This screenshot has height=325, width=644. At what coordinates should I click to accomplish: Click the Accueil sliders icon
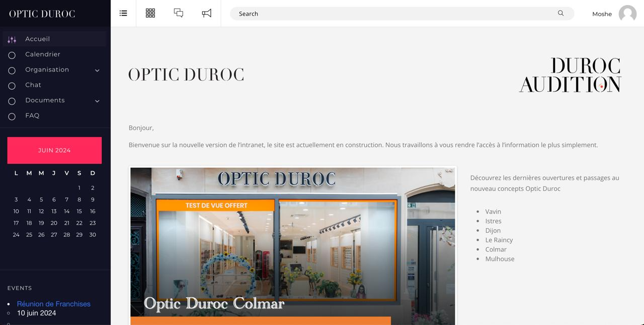12,39
